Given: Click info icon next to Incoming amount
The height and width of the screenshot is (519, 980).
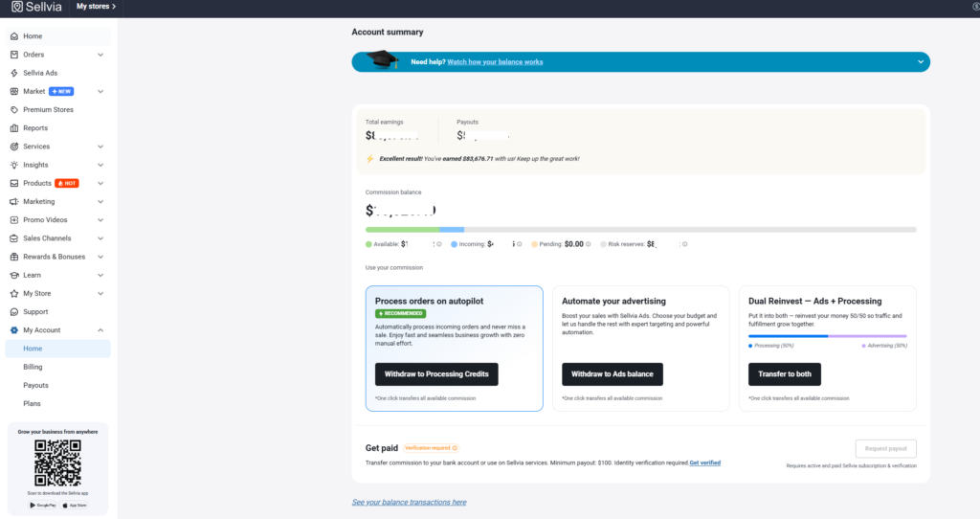Looking at the screenshot, I should (520, 244).
